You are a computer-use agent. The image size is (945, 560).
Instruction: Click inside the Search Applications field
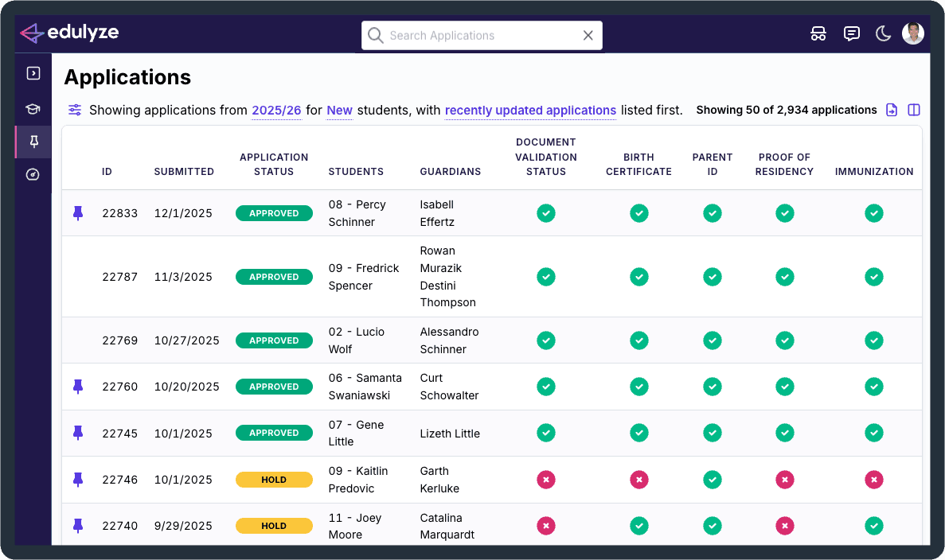(470, 35)
